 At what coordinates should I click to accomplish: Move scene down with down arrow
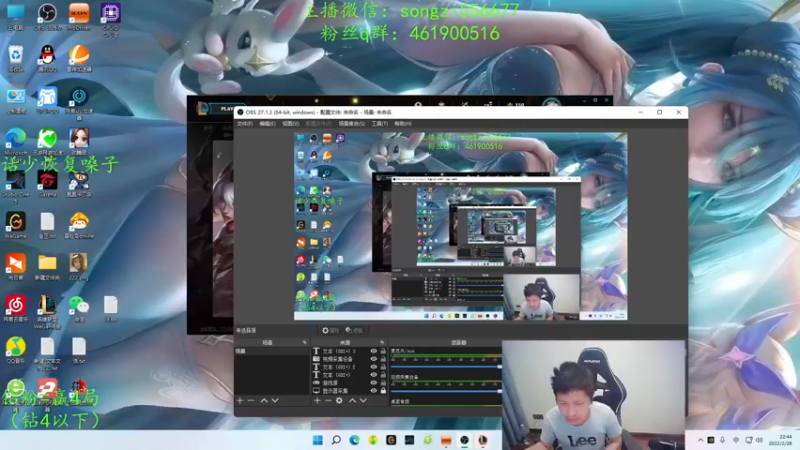[275, 401]
